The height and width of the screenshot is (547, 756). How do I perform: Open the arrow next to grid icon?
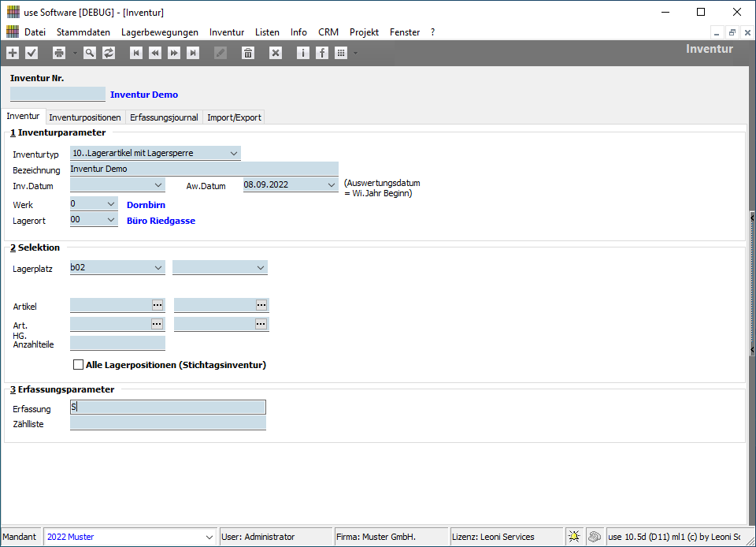[x=355, y=53]
